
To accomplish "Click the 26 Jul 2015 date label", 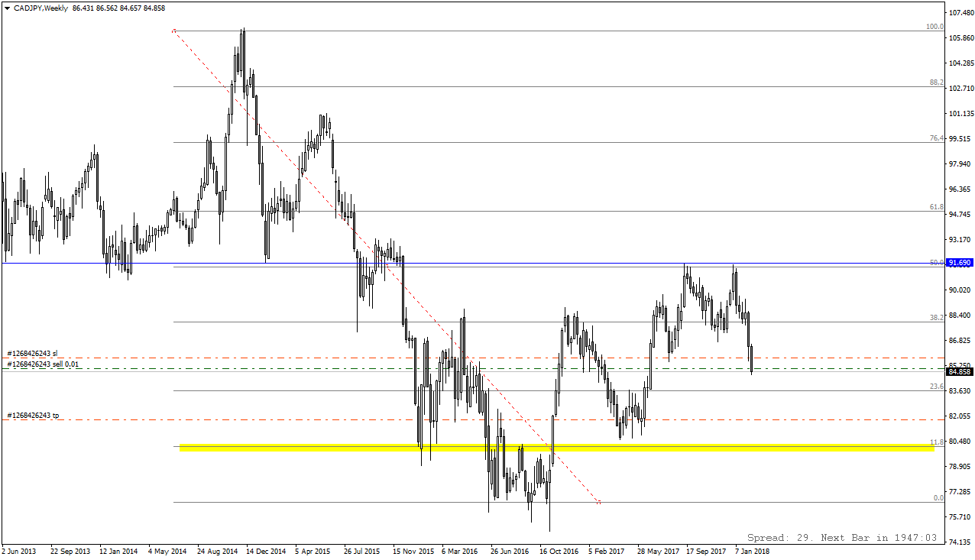I will pos(362,551).
